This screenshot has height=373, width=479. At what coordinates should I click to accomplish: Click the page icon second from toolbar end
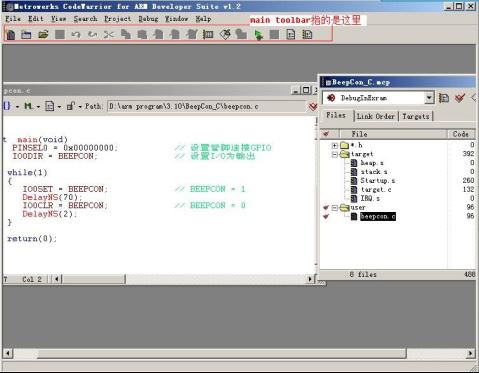[x=291, y=34]
